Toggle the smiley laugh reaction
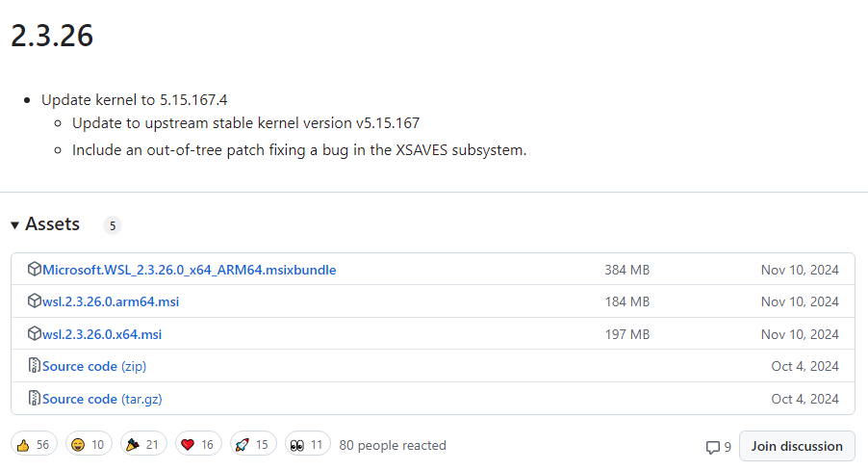Image resolution: width=868 pixels, height=471 pixels. [x=88, y=445]
